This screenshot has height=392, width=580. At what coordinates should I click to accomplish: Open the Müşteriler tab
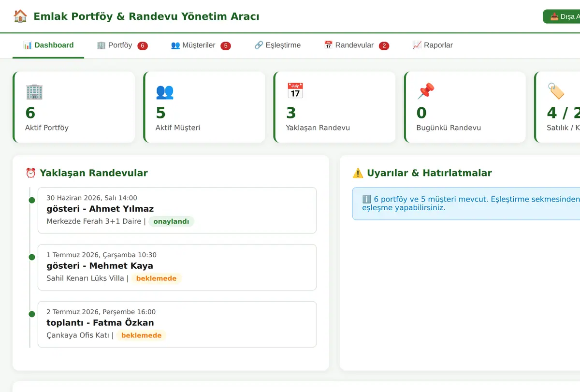(x=201, y=45)
